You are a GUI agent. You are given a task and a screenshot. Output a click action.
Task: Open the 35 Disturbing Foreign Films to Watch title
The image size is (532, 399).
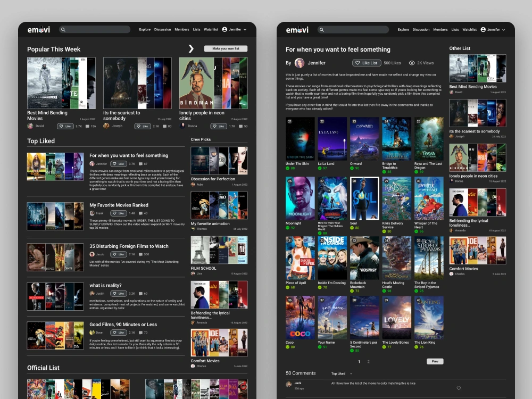pos(129,246)
